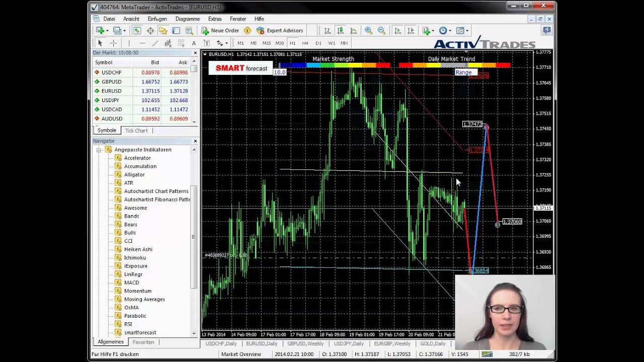This screenshot has height=362, width=644.
Task: Collapse Angepasste Indikatoren tree node
Action: pyautogui.click(x=99, y=150)
